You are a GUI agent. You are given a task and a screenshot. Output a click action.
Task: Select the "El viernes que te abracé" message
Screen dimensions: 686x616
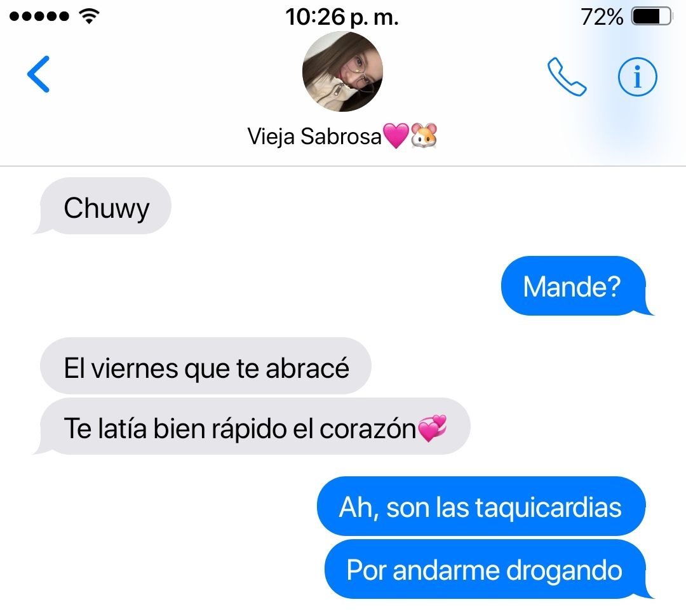tap(206, 366)
